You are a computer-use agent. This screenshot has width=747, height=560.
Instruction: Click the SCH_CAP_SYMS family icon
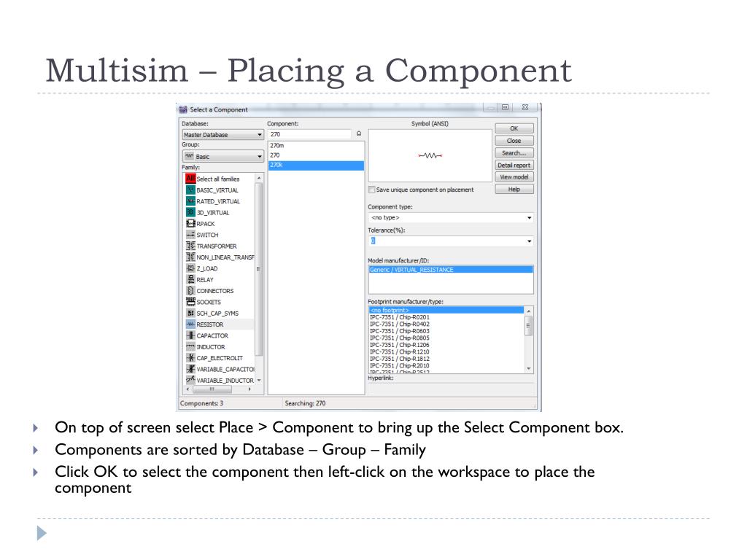[190, 313]
